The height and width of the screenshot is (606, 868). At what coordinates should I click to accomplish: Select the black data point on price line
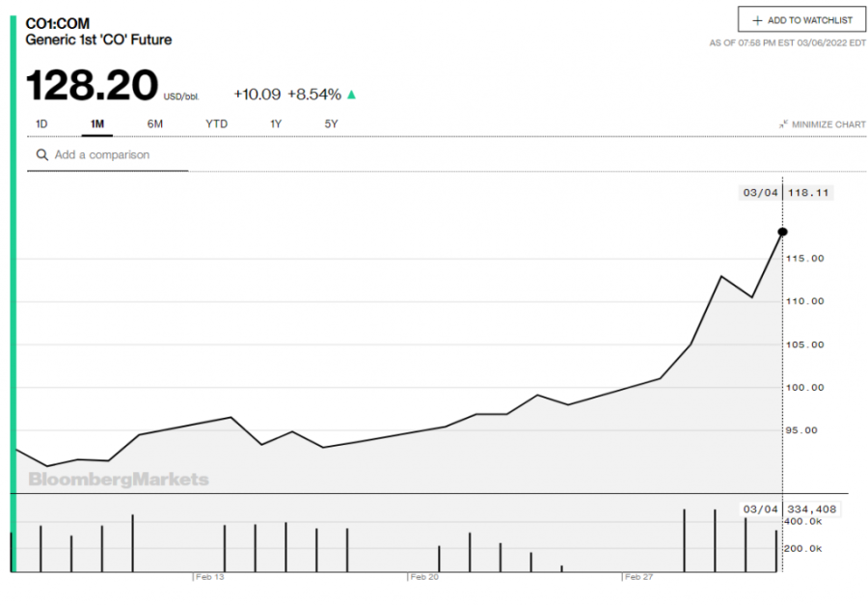click(x=782, y=232)
